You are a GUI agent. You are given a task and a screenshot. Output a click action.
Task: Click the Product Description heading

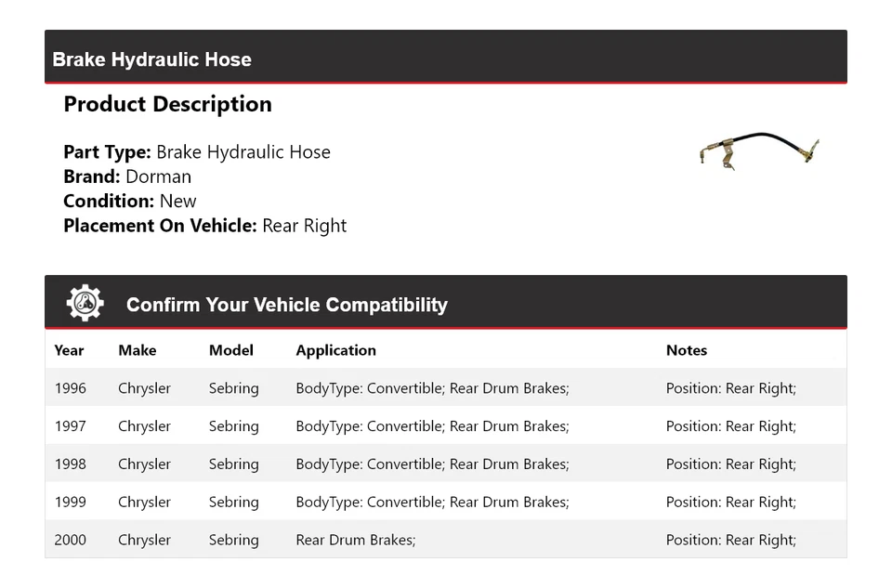pos(167,104)
